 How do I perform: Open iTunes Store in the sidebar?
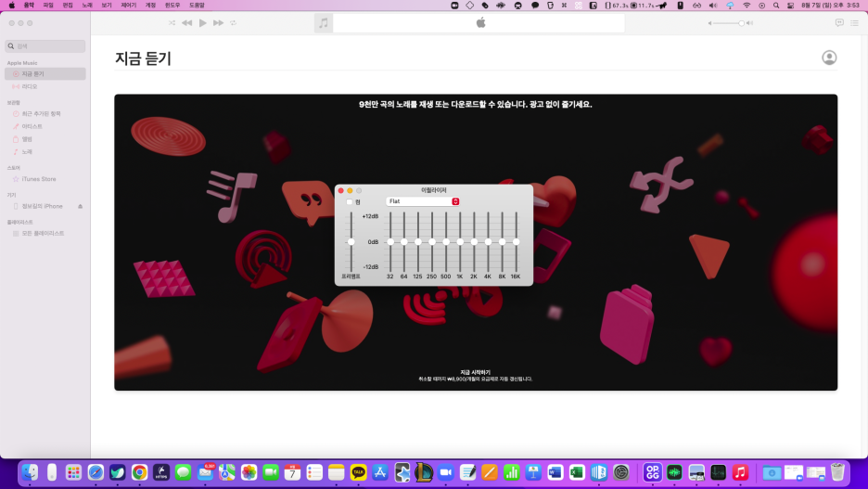click(45, 179)
